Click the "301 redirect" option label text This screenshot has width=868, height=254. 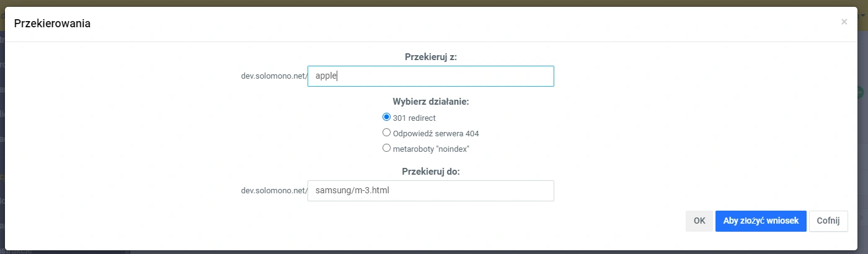[x=418, y=118]
